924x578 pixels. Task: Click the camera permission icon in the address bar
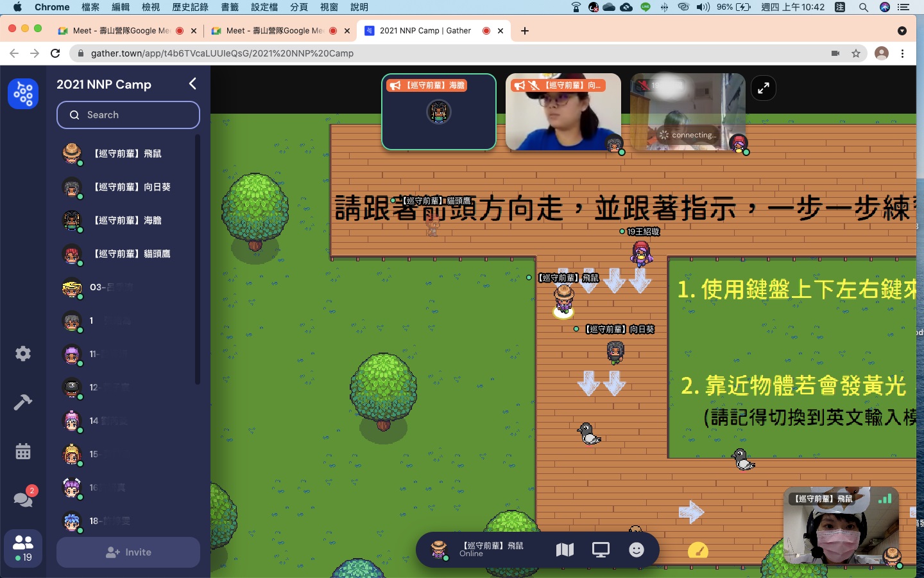(x=835, y=53)
